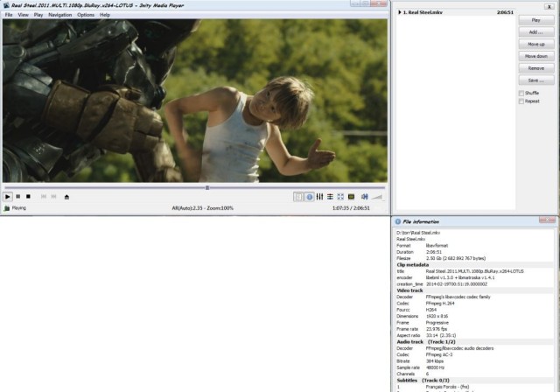Enable the Repeat checkbox

pyautogui.click(x=521, y=101)
